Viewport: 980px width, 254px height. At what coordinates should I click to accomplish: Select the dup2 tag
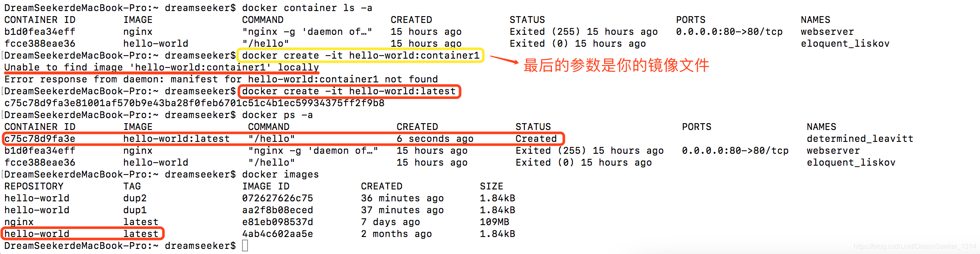pos(135,198)
